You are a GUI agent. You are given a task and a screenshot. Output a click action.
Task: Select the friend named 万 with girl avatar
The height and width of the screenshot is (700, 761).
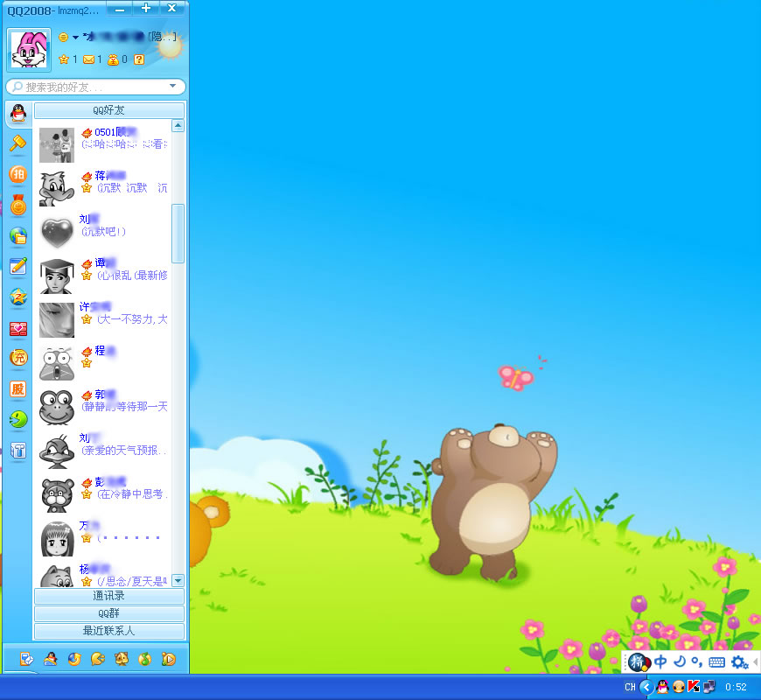[103, 538]
